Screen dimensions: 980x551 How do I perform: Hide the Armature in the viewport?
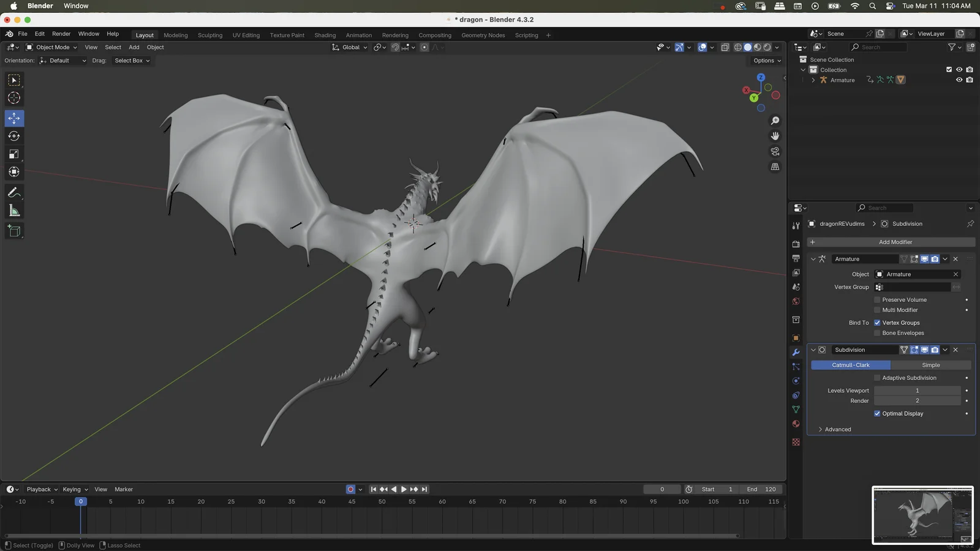959,80
